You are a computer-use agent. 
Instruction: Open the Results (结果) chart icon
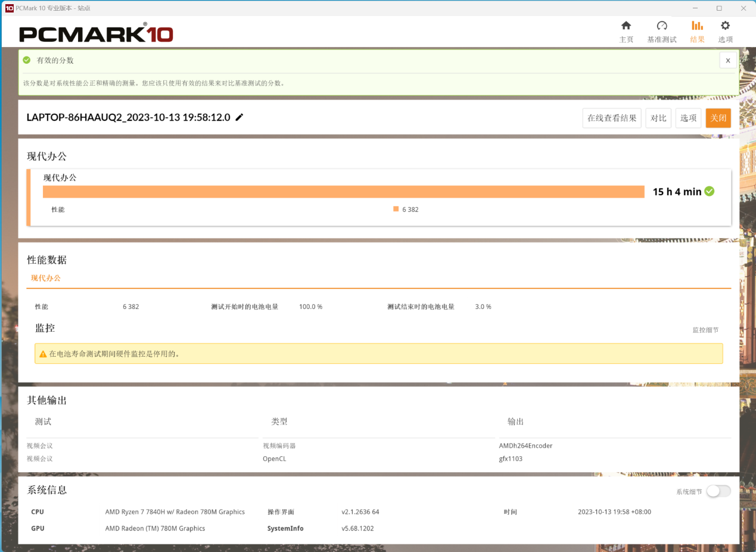697,26
